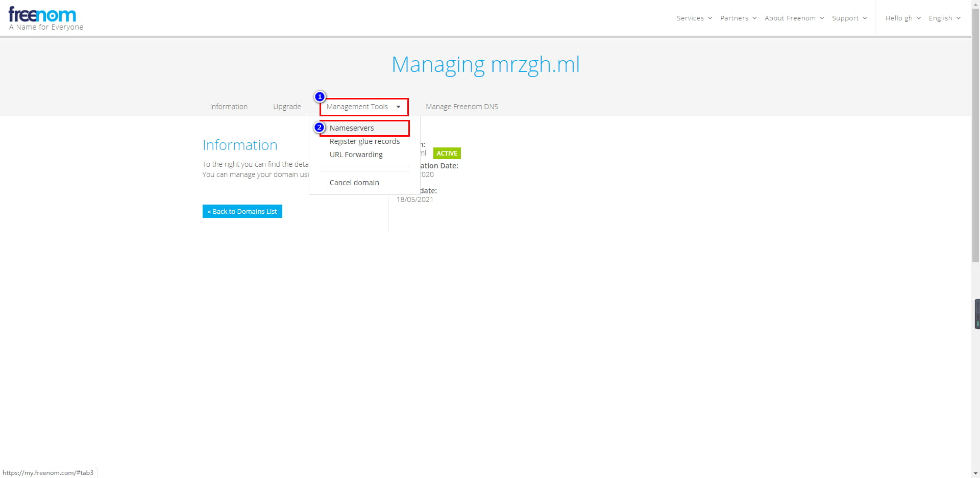Open the Partners dropdown
The image size is (980, 478).
(x=738, y=18)
